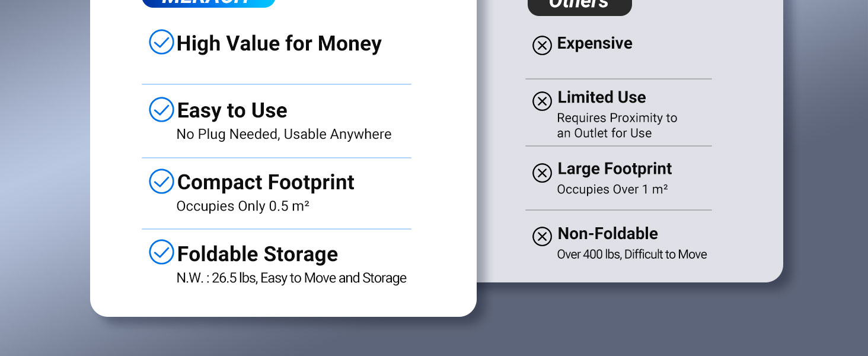Viewport: 868px width, 356px height.
Task: Click 'No Plug Needed, Usable Anywhere' text
Action: (x=284, y=135)
